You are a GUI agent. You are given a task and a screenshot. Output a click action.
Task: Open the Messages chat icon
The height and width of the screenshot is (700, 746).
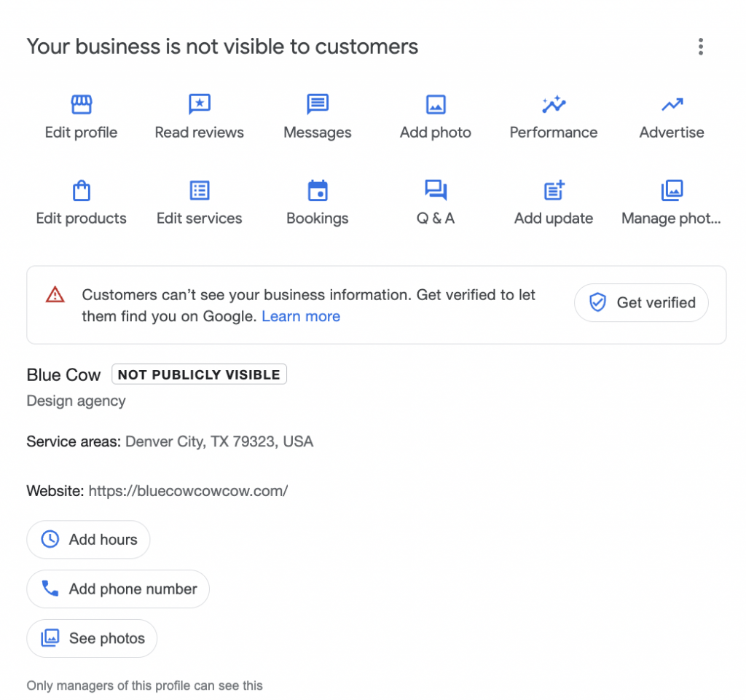[318, 105]
